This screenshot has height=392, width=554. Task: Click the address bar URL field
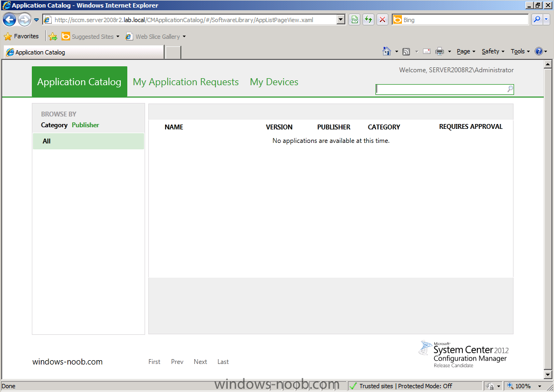click(190, 20)
